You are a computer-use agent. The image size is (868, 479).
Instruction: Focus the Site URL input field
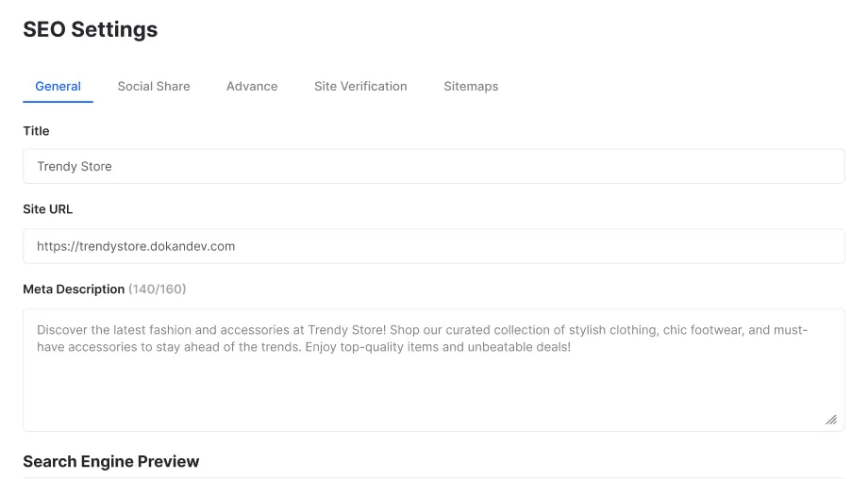click(x=433, y=246)
